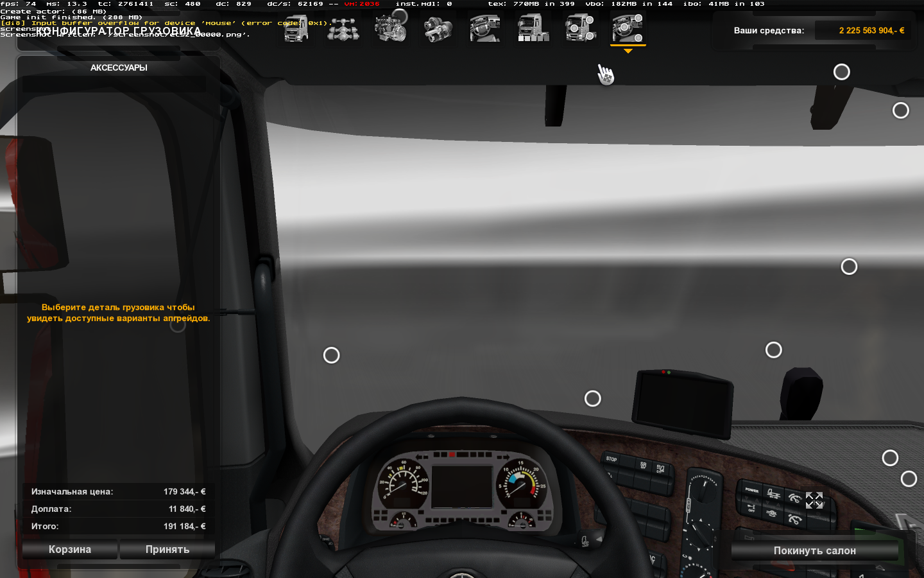Choose the lower slot at the passenger dashboard edge

tap(909, 478)
